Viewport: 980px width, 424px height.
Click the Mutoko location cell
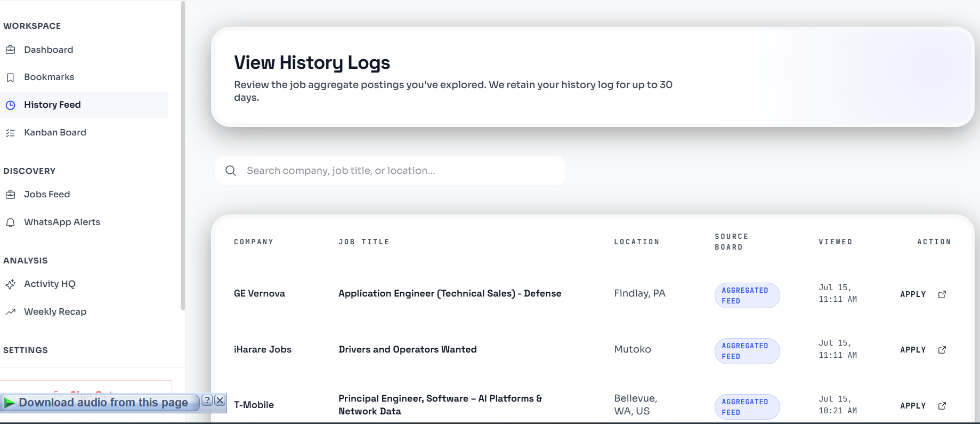point(633,349)
